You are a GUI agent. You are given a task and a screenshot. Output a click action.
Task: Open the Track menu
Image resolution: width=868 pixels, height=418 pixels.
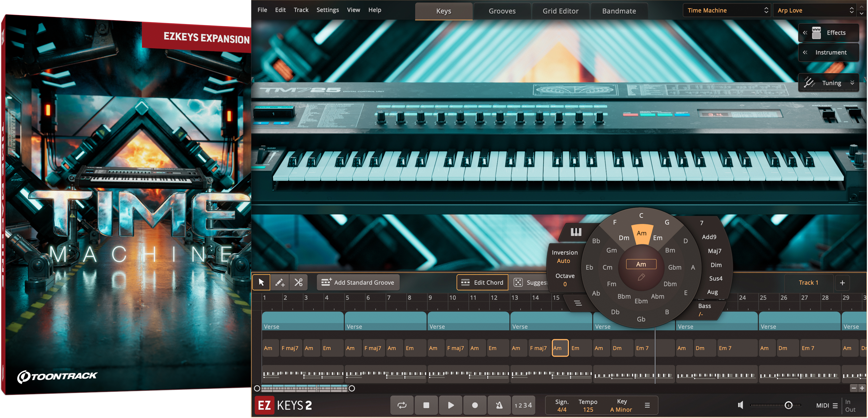(301, 10)
